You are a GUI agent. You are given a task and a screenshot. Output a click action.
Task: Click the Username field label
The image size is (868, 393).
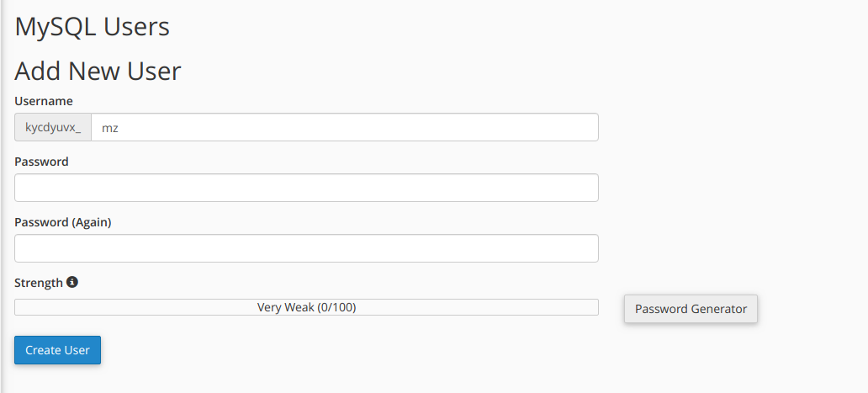44,101
